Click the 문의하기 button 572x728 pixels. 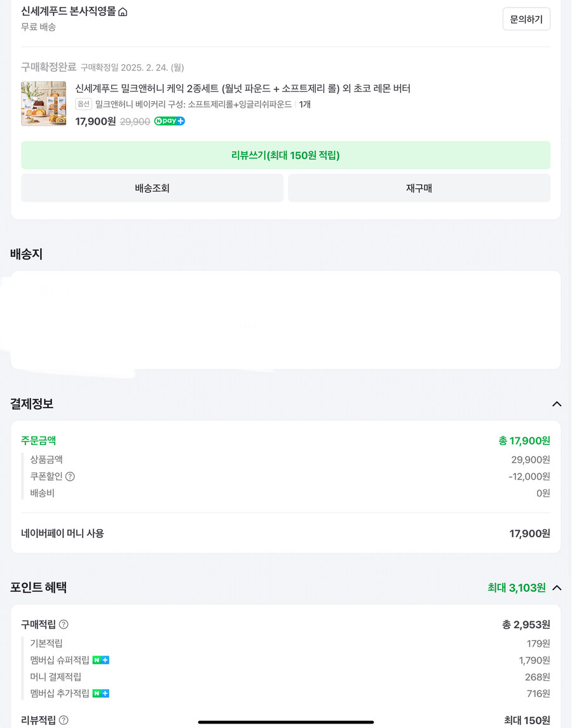[x=526, y=18]
